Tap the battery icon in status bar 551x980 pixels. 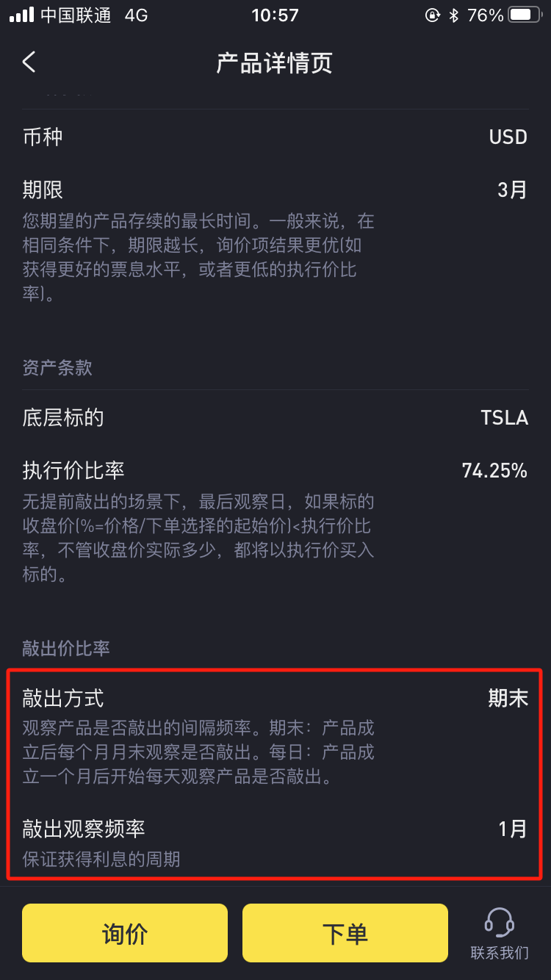click(525, 15)
